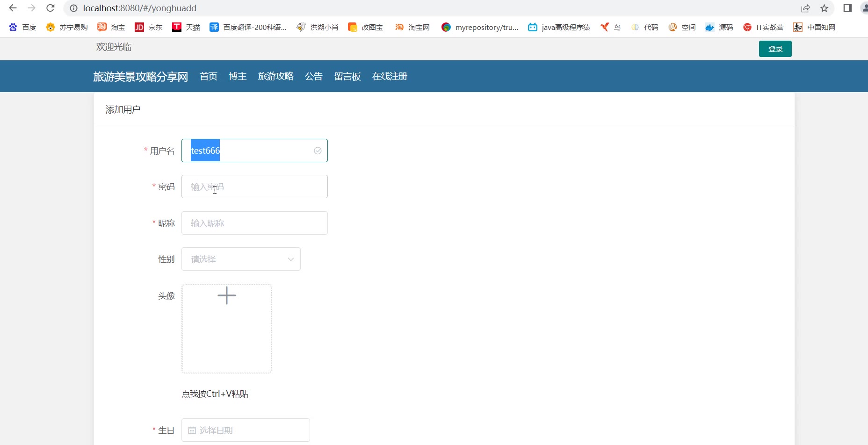Click 旅游美景攻略分享网 site title
The width and height of the screenshot is (868, 445).
[140, 77]
